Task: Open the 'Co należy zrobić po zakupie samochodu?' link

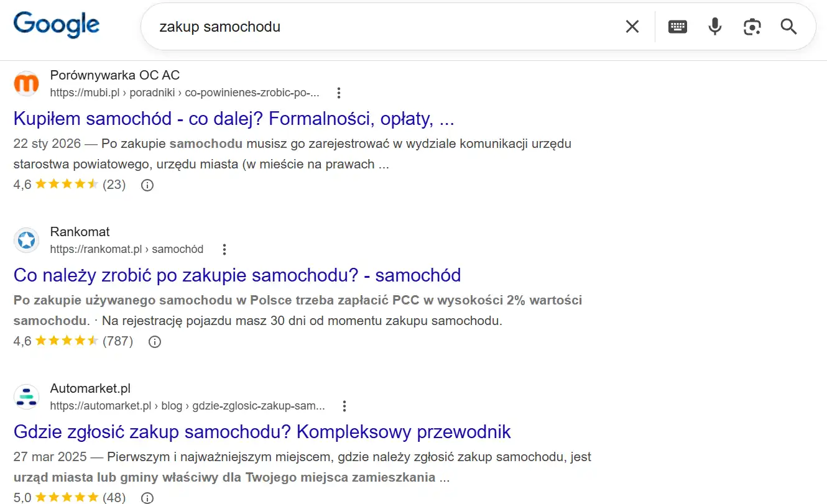Action: point(237,275)
